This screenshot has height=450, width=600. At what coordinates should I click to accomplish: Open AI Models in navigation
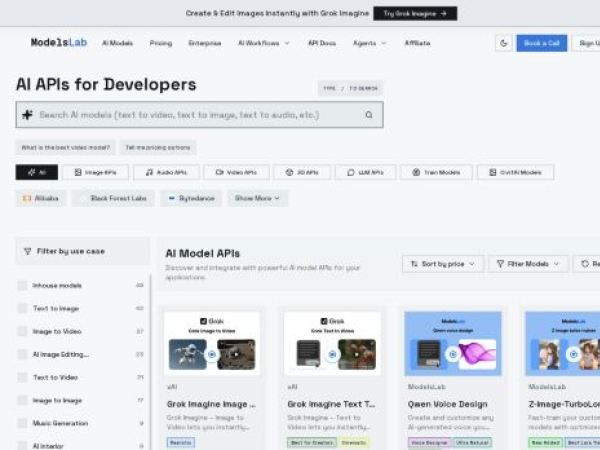tap(117, 43)
